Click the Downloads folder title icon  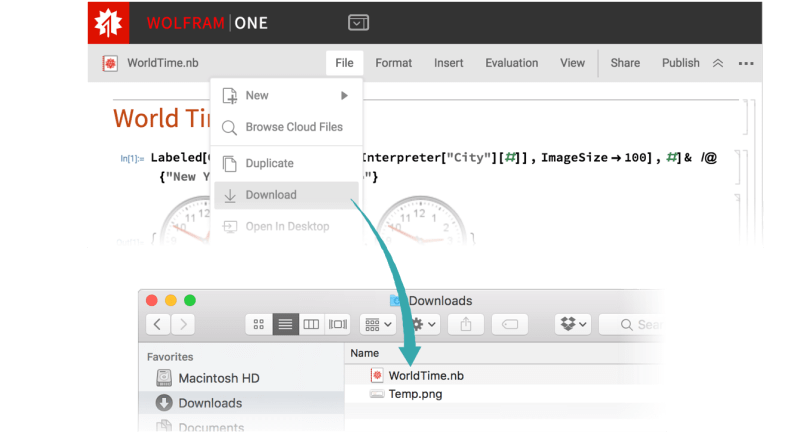[396, 300]
